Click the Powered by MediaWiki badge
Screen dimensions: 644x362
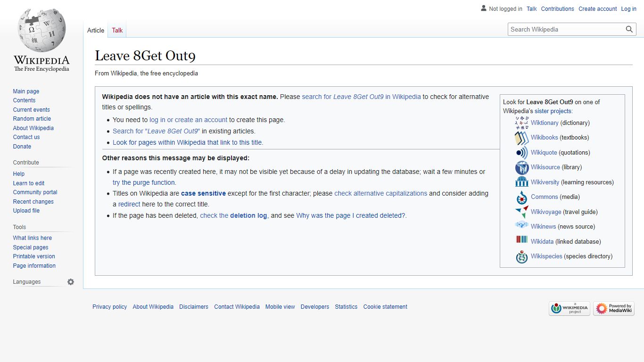(x=614, y=309)
